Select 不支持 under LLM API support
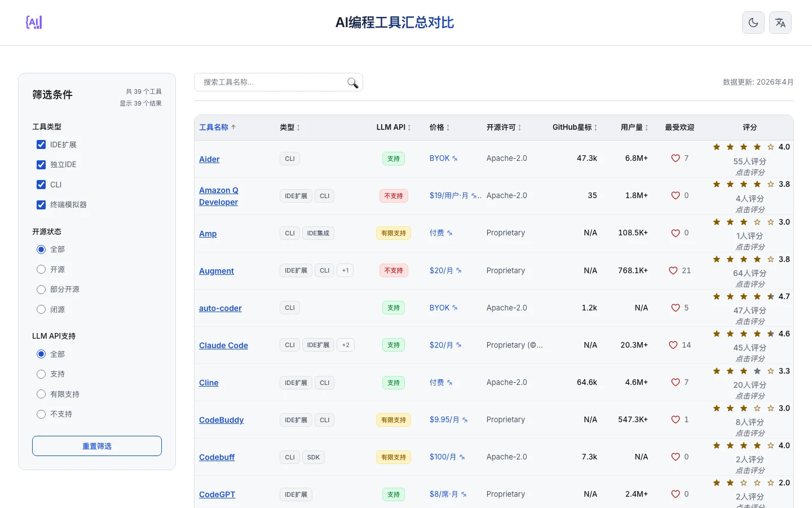812x508 pixels. tap(41, 414)
